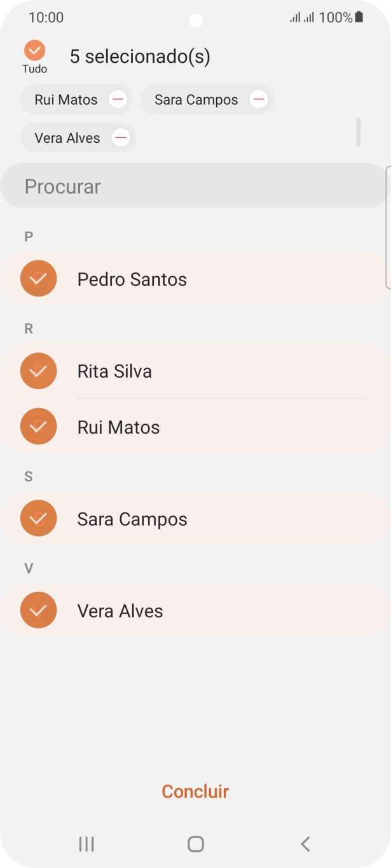The image size is (391, 868).
Task: Tap the Back button in the navigation bar
Action: pyautogui.click(x=305, y=844)
